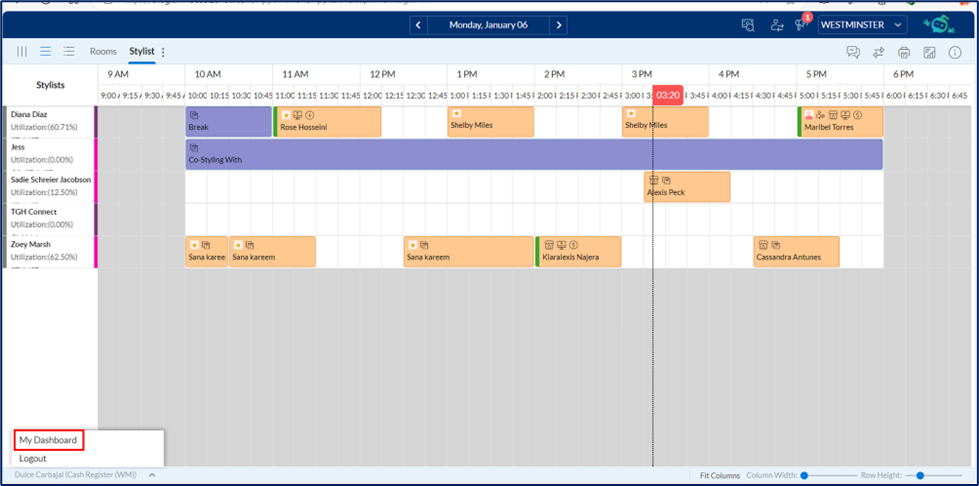Click the chat messages icon in toolbar

(x=853, y=52)
